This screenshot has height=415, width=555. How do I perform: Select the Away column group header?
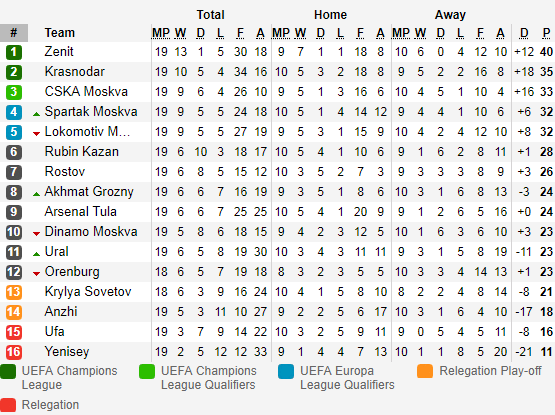point(450,15)
